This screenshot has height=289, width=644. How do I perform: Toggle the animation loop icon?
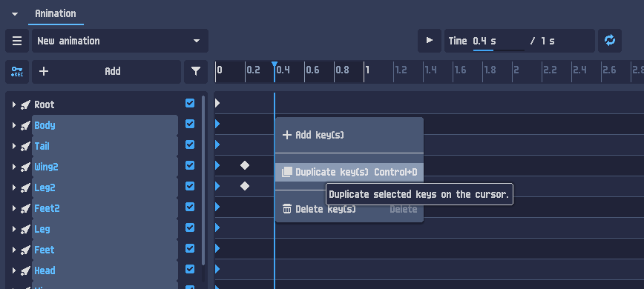610,41
